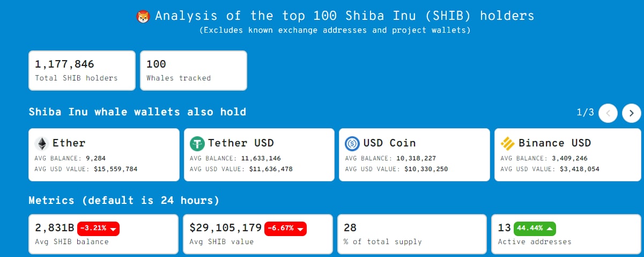Click the red down arrow on -3.21% badge
644x257 pixels.
[113, 229]
